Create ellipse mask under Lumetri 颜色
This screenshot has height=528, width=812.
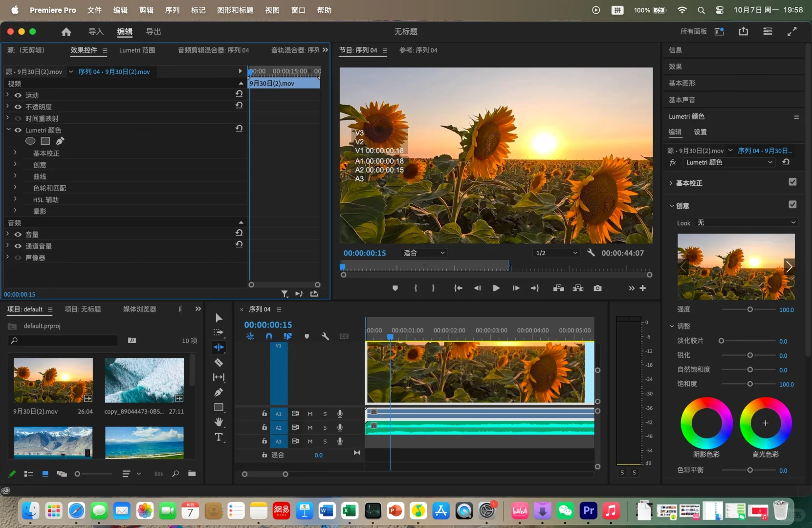30,141
